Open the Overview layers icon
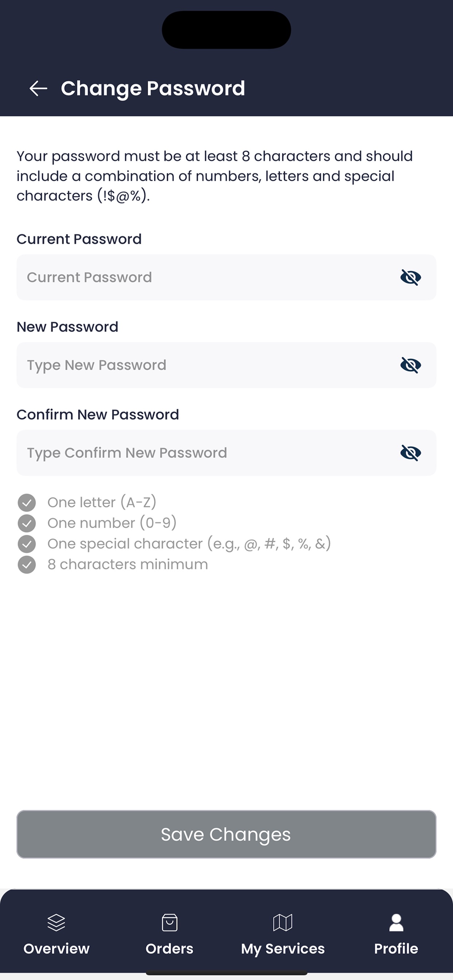453x980 pixels. click(x=56, y=922)
